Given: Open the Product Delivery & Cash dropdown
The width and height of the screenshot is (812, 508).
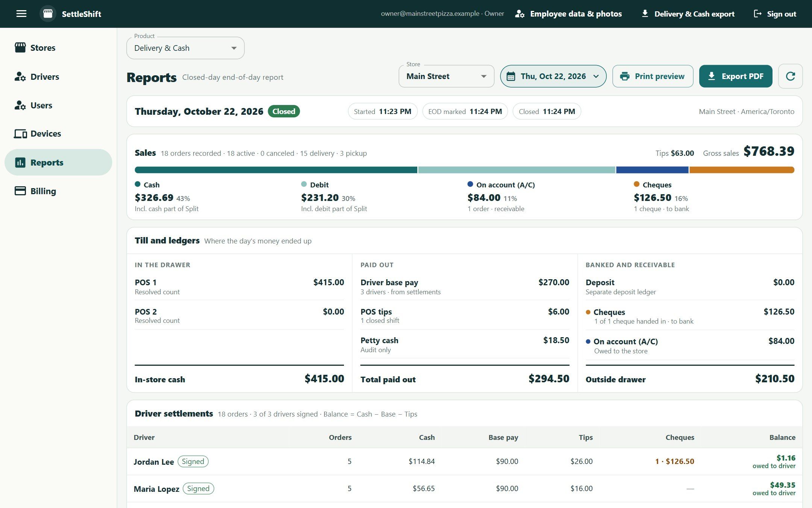Looking at the screenshot, I should tap(185, 48).
